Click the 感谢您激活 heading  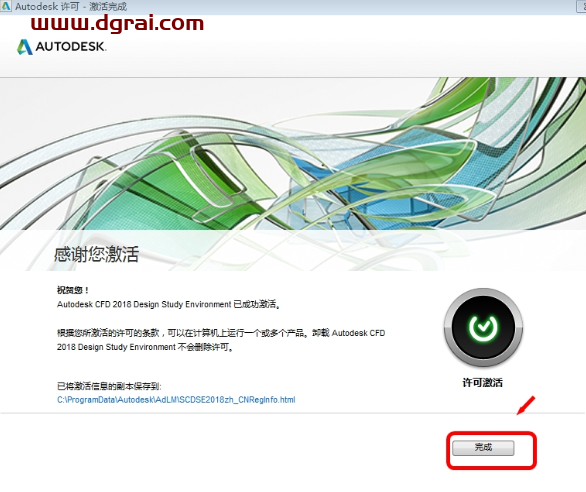(x=96, y=254)
